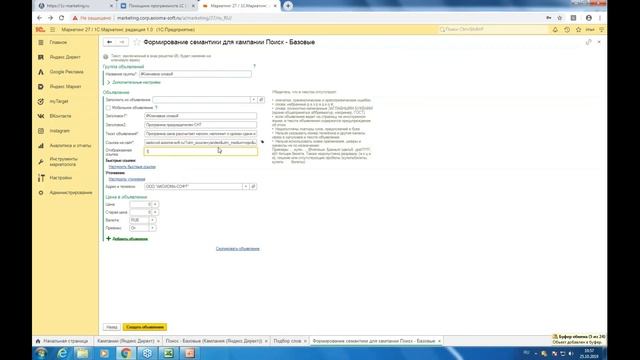Open Chrome profile icon

(589, 18)
